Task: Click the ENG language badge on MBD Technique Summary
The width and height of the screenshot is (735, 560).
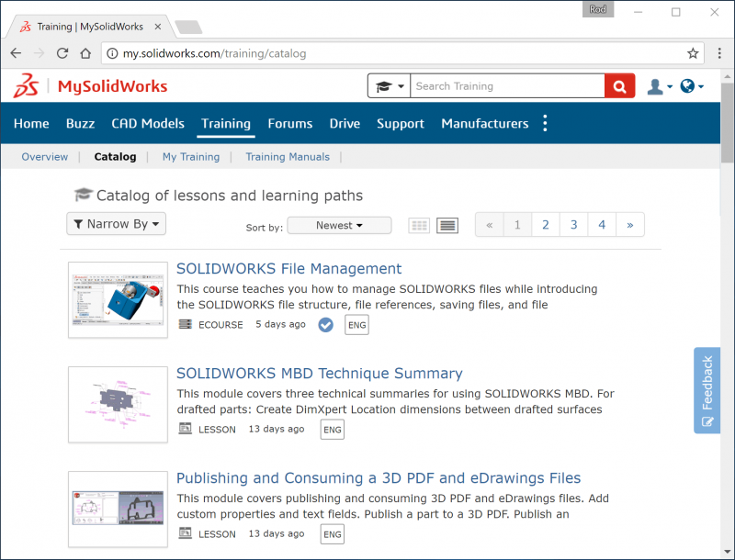Action: (332, 429)
